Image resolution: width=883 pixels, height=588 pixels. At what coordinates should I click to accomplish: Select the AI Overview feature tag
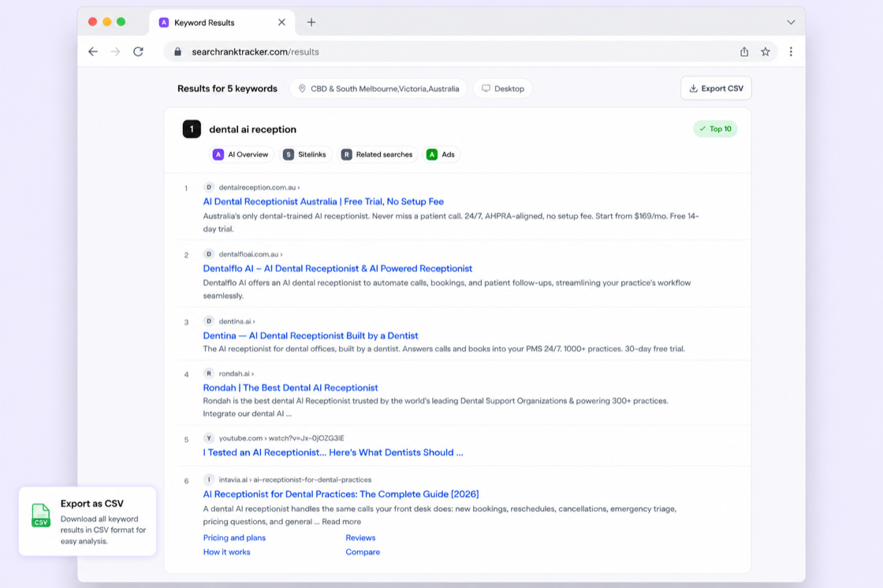[x=241, y=154]
